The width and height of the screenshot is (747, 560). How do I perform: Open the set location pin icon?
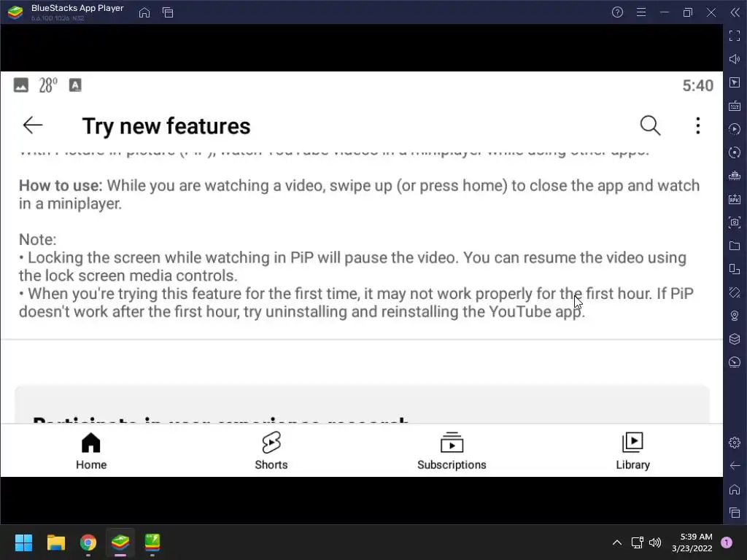coord(735,316)
